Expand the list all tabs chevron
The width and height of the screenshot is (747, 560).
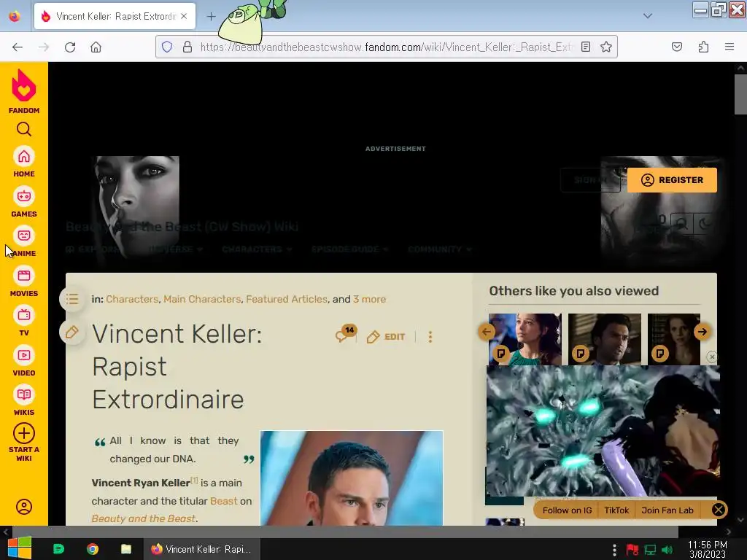tap(648, 16)
